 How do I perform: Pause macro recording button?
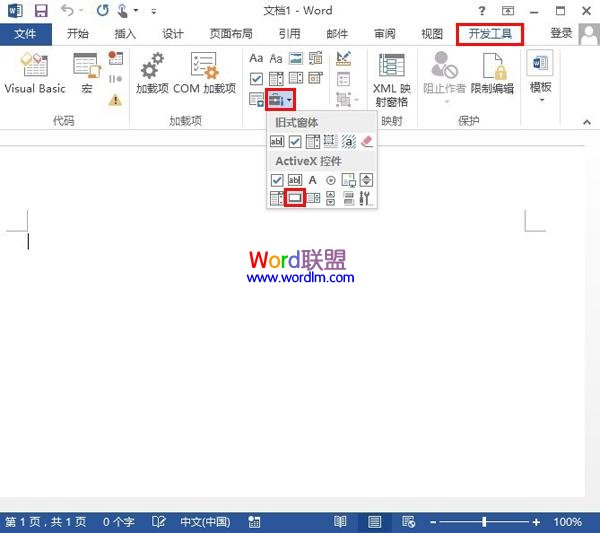(115, 79)
